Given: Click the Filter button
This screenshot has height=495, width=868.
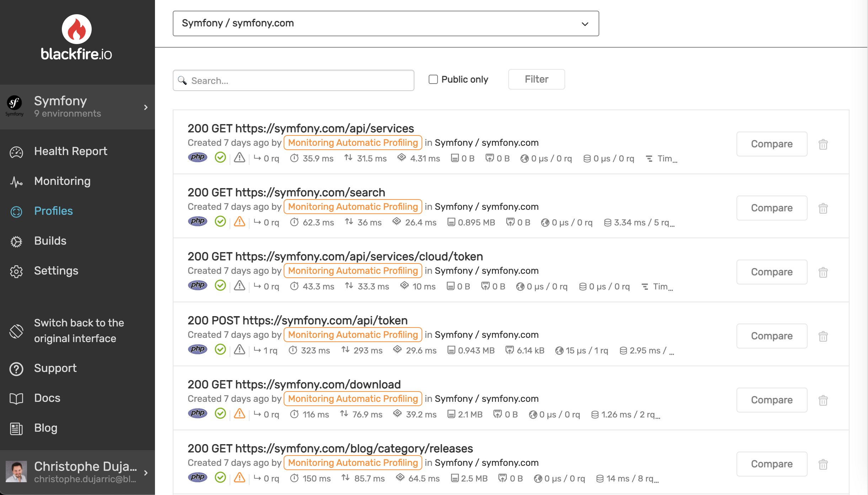Looking at the screenshot, I should (x=536, y=79).
